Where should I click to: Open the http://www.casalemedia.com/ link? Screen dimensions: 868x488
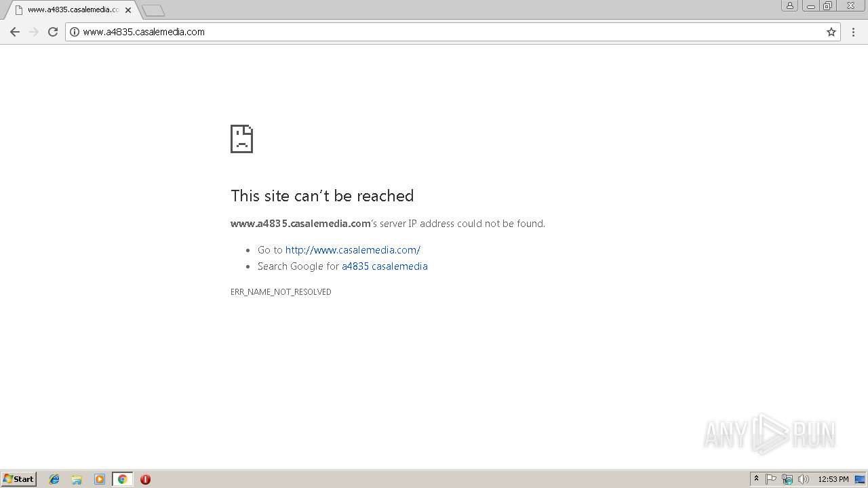353,250
